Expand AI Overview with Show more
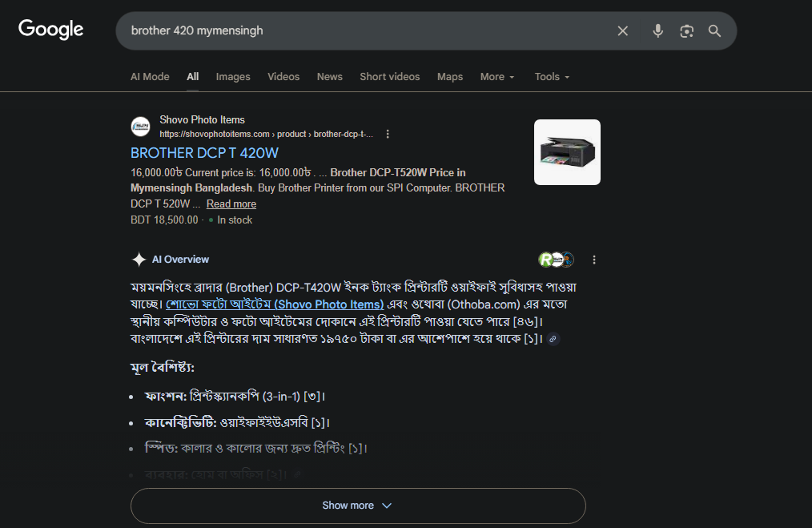The width and height of the screenshot is (812, 528). point(357,506)
